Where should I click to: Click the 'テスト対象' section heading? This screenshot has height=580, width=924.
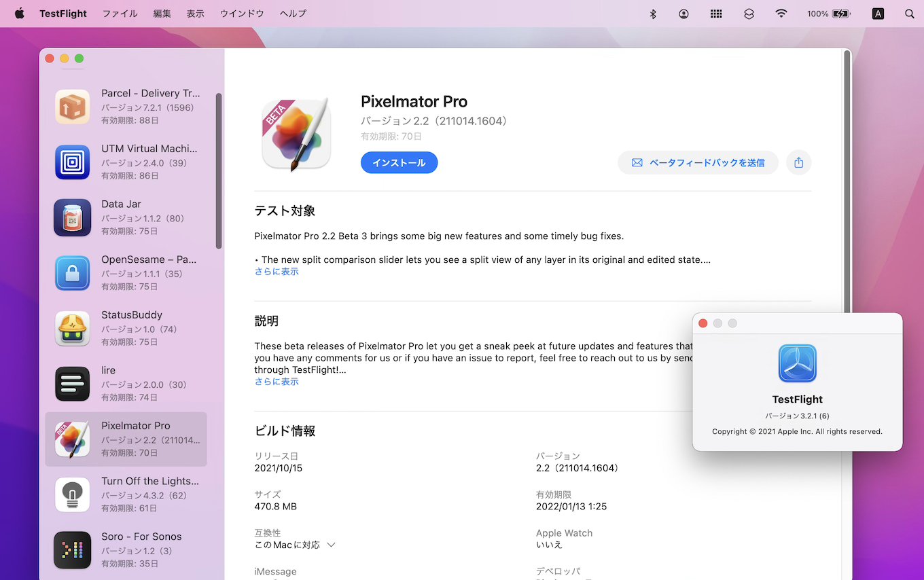click(x=285, y=211)
